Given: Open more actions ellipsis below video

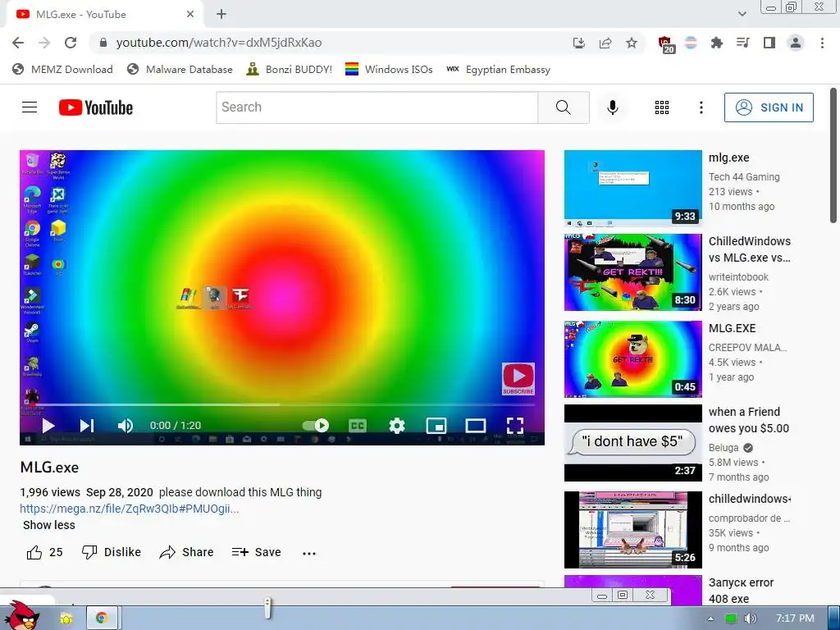Looking at the screenshot, I should coord(309,553).
